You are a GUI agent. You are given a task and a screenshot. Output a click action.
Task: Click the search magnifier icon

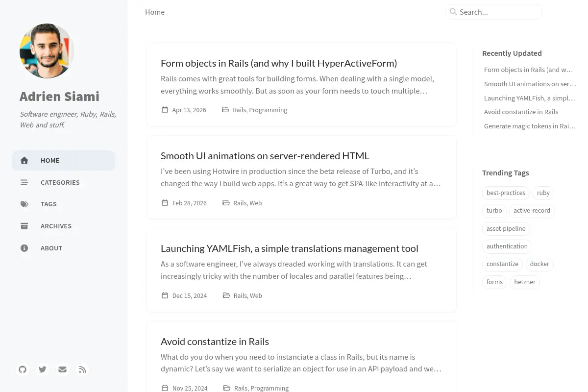point(453,12)
